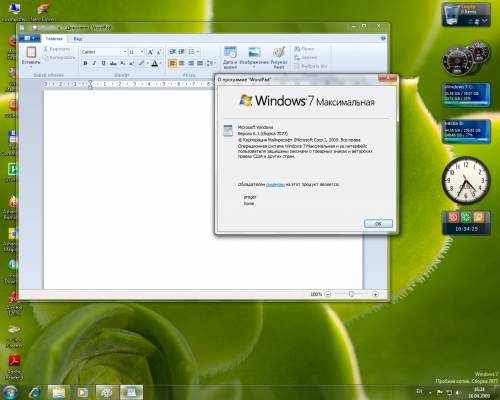Open the Windows Start orb
Viewport: 500px width, 400px height.
(11, 392)
